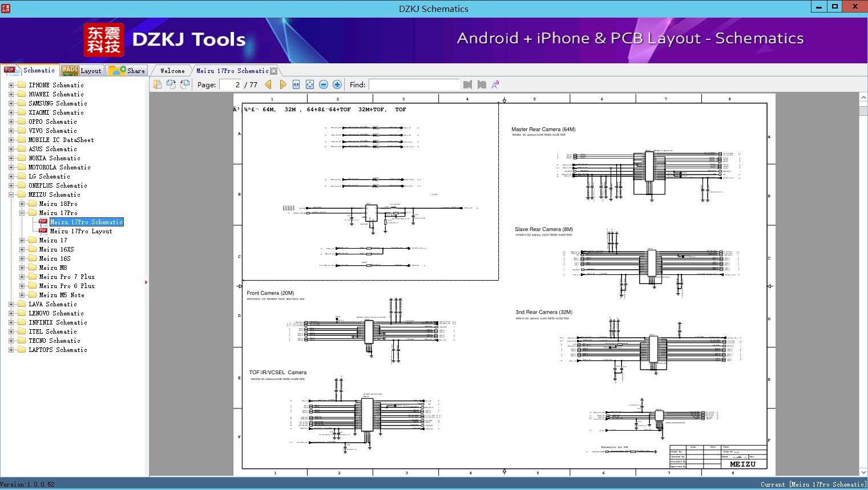Select the ASUS Schematic folder
This screenshot has height=490, width=868.
pos(53,149)
